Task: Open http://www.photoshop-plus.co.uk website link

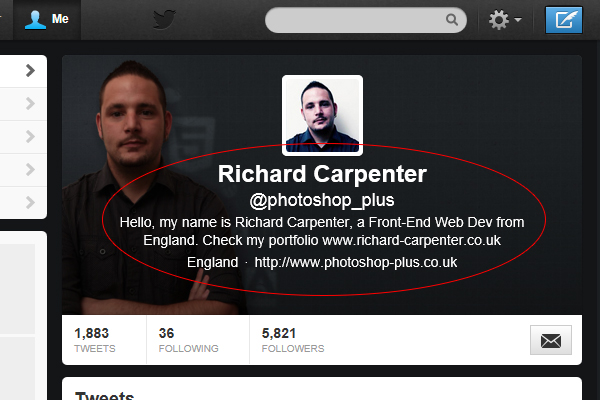Action: point(355,263)
